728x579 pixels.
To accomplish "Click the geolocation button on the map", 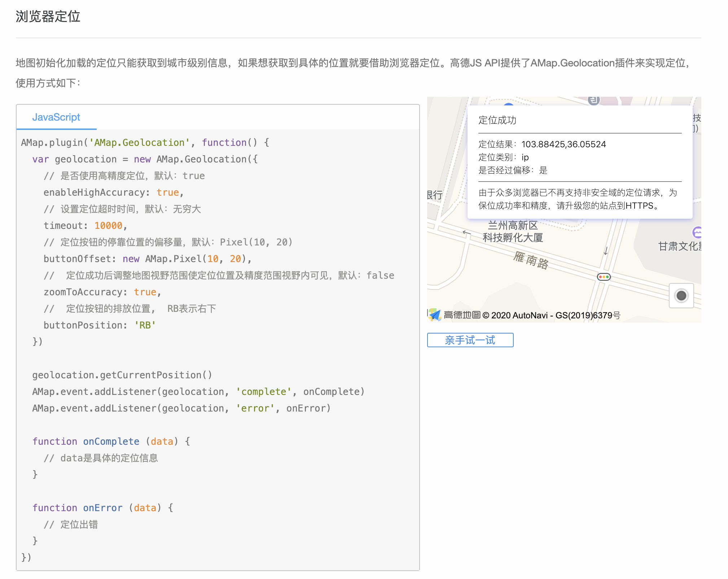I will 681,296.
